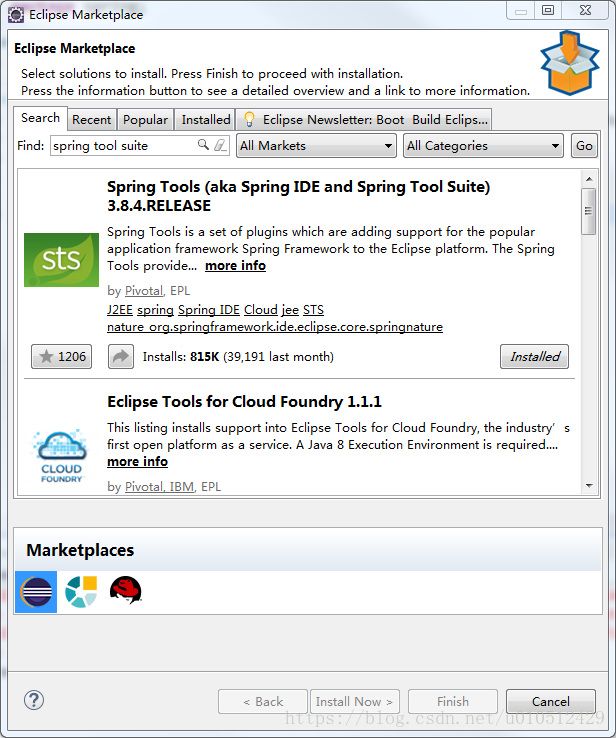Image resolution: width=616 pixels, height=738 pixels.
Task: Click the orange box download banner icon
Action: click(x=570, y=63)
